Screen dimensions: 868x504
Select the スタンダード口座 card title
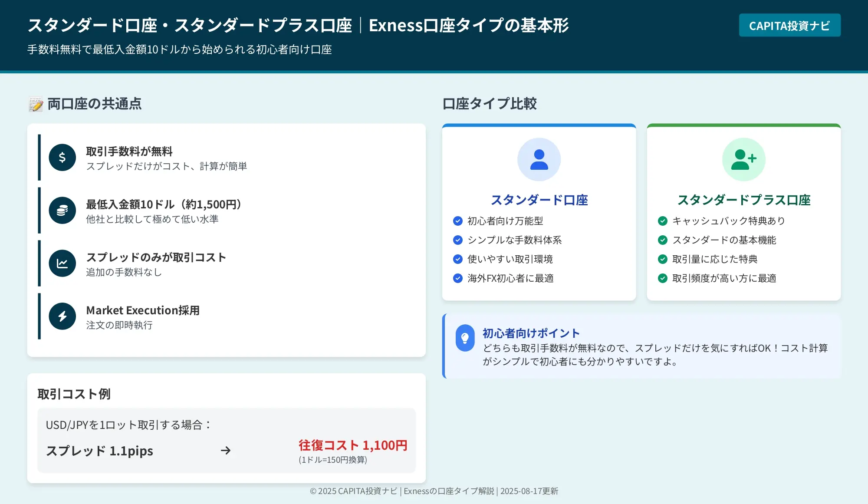point(539,200)
